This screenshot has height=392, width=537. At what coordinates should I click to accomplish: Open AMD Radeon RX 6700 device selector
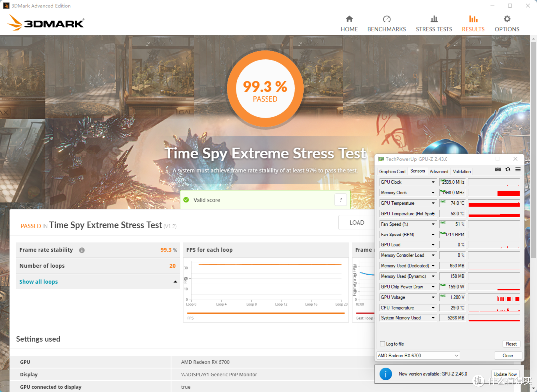tap(418, 355)
